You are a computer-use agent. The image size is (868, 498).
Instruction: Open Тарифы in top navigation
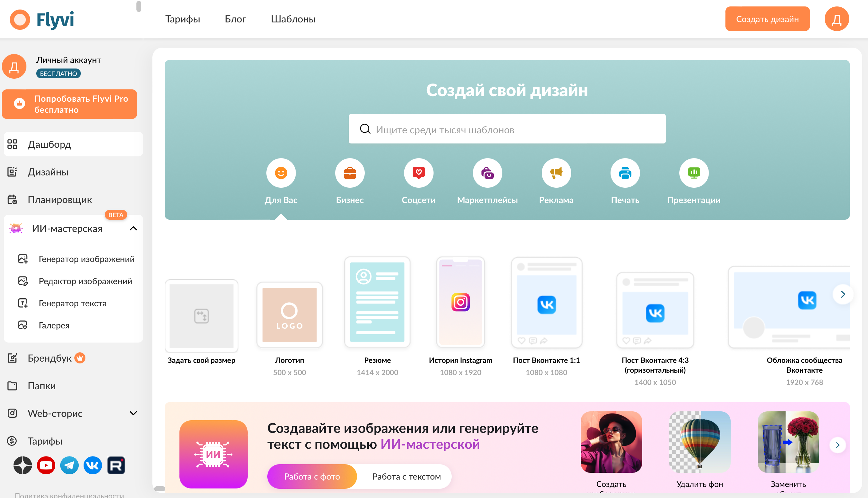[183, 19]
